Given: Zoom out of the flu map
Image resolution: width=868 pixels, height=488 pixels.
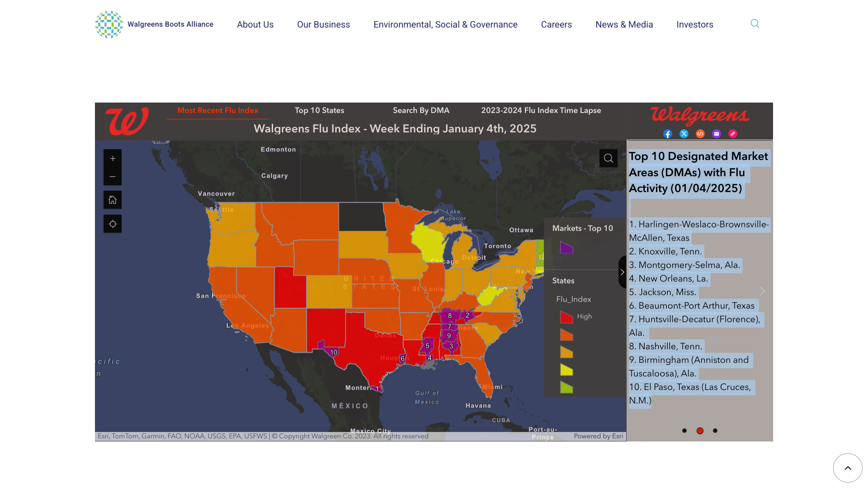Looking at the screenshot, I should click(113, 177).
